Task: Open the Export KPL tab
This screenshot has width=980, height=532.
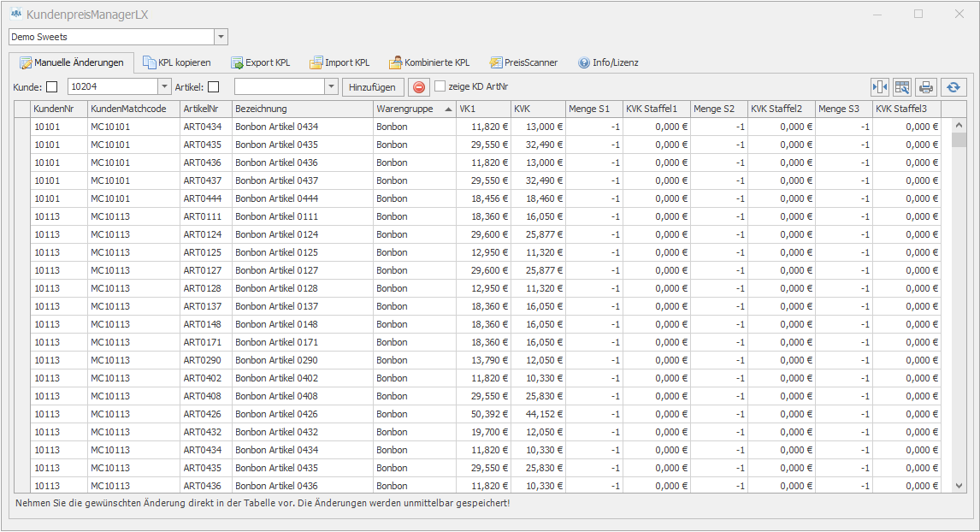Action: (260, 62)
